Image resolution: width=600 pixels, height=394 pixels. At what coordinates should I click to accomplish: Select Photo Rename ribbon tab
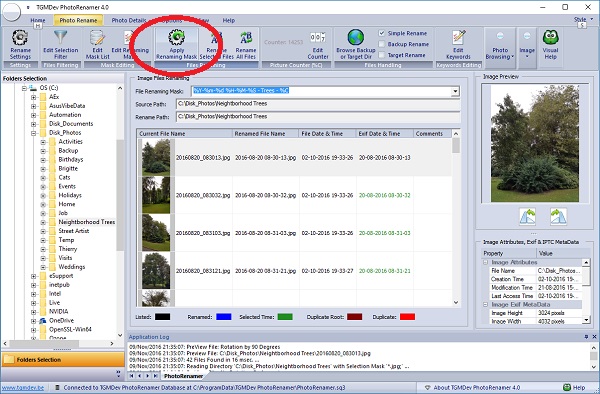[x=78, y=20]
